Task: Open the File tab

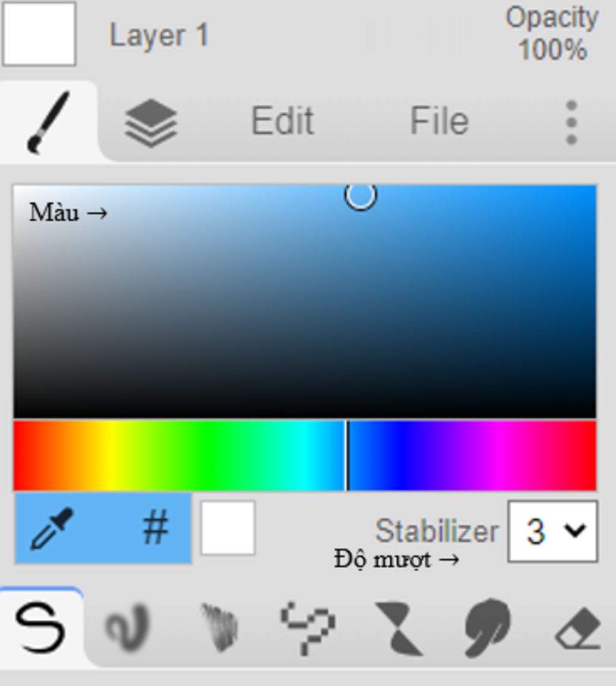Action: point(439,121)
